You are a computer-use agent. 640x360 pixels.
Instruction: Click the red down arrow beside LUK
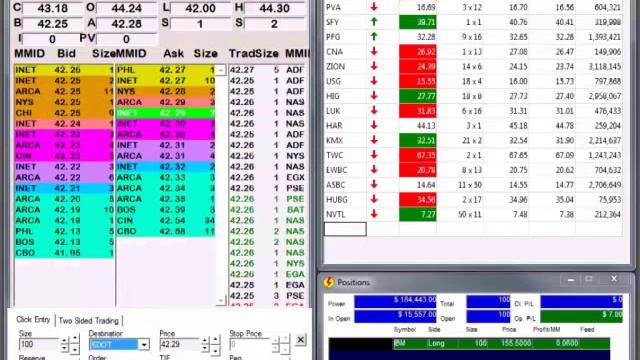point(374,111)
